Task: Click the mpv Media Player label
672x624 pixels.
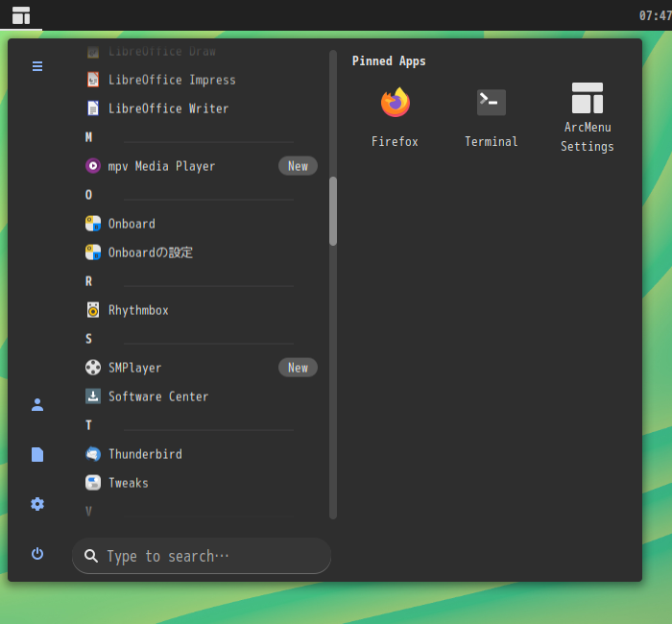Action: [x=161, y=166]
